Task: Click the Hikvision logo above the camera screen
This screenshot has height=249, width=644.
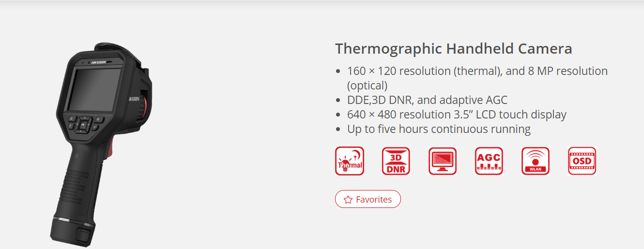Action: click(98, 62)
